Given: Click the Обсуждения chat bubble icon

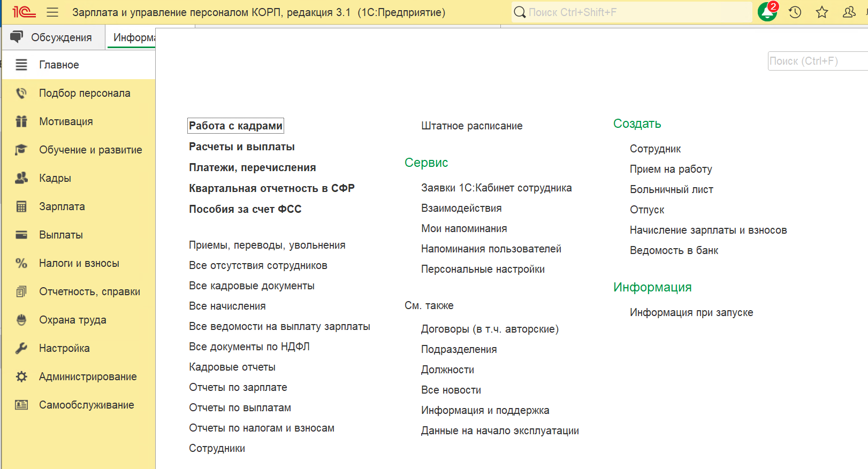Looking at the screenshot, I should click(x=17, y=37).
